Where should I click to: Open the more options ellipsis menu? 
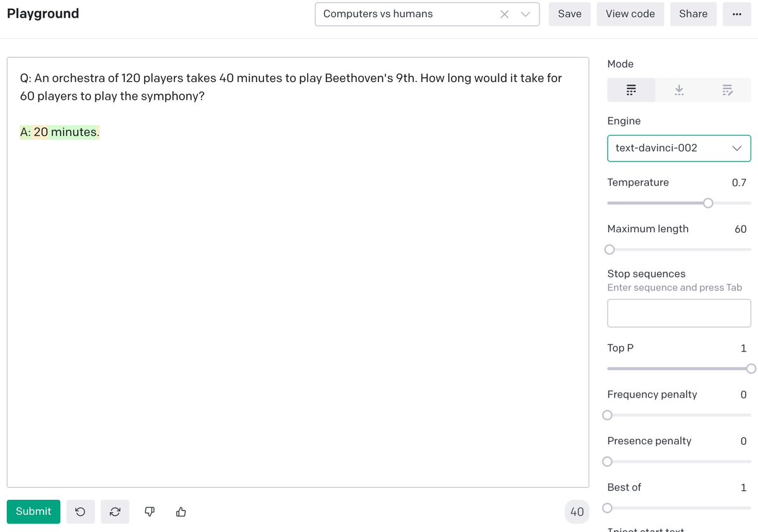click(737, 14)
